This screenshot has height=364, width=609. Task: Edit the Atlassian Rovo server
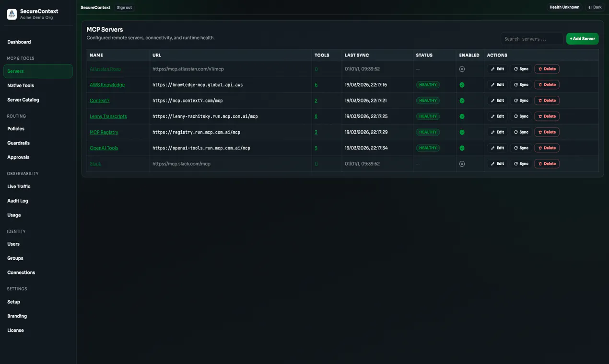tap(498, 69)
